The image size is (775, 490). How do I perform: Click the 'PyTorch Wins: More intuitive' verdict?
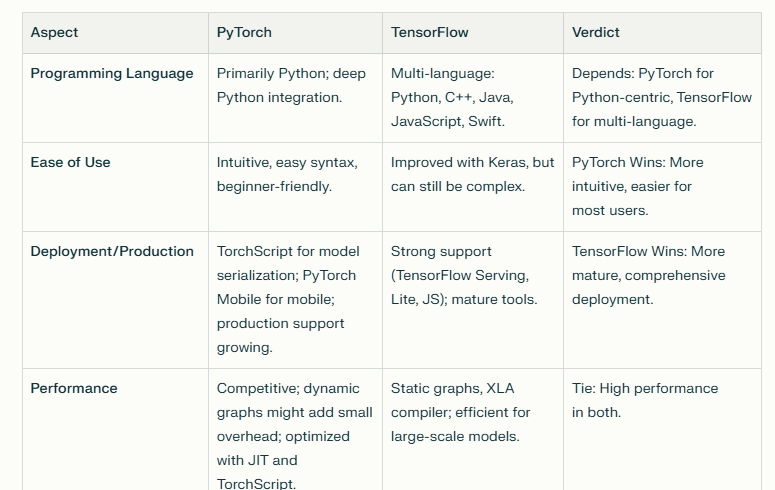637,186
